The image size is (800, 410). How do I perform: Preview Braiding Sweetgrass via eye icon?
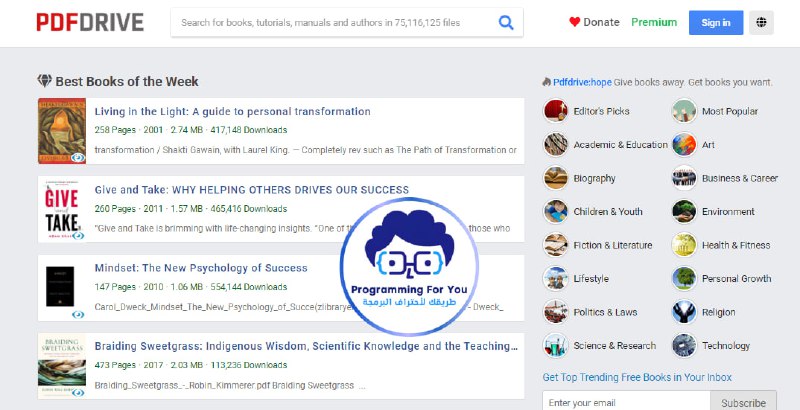coord(78,393)
